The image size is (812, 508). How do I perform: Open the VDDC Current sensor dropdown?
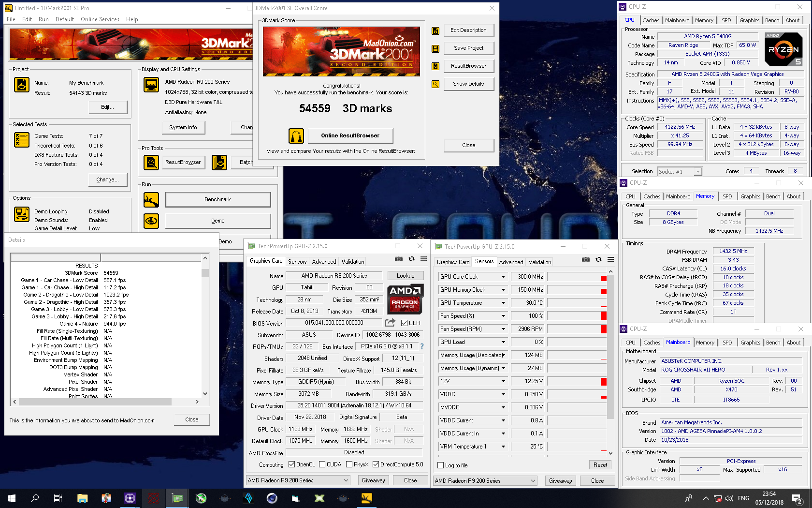point(503,420)
